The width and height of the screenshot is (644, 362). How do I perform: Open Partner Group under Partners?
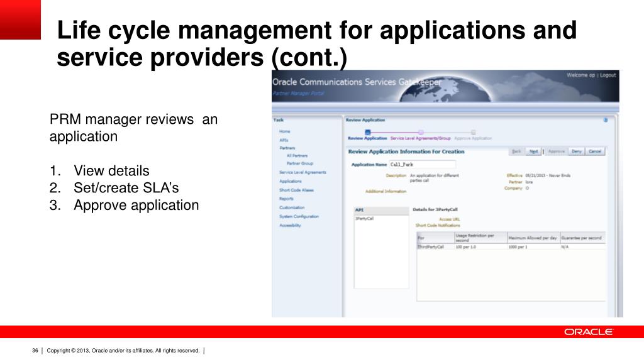(300, 163)
